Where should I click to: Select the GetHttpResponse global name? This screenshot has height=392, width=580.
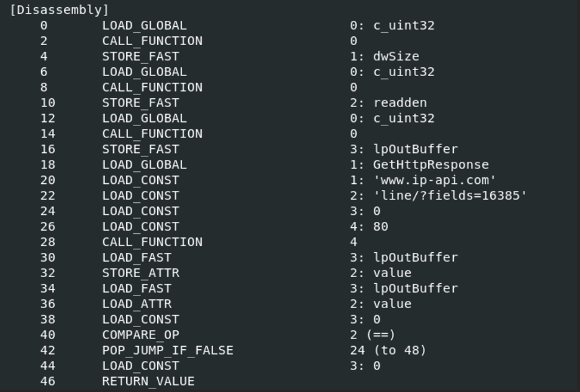[x=431, y=164]
